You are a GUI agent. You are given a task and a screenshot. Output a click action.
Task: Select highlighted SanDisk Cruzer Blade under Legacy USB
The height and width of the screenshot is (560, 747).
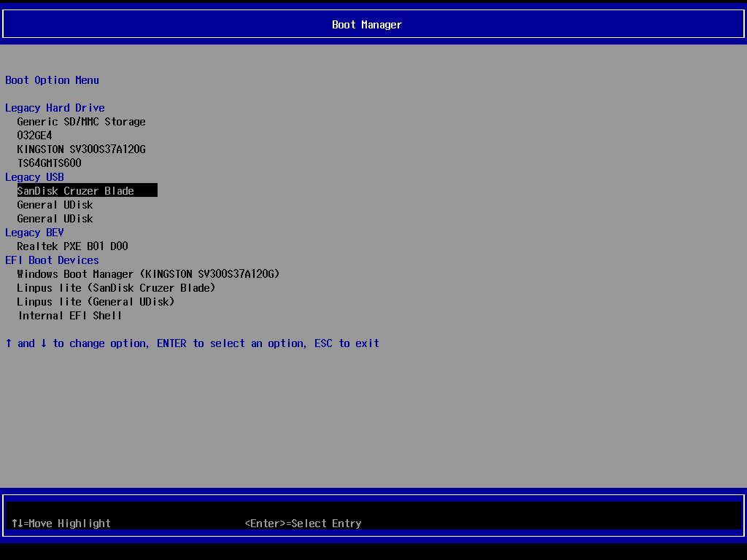[x=88, y=190]
